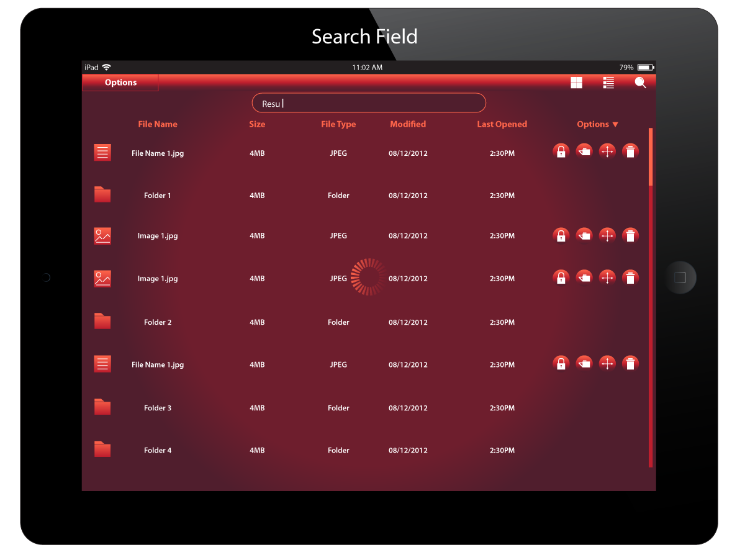The height and width of the screenshot is (560, 745).
Task: Select the "Folder 4" name
Action: pyautogui.click(x=158, y=450)
